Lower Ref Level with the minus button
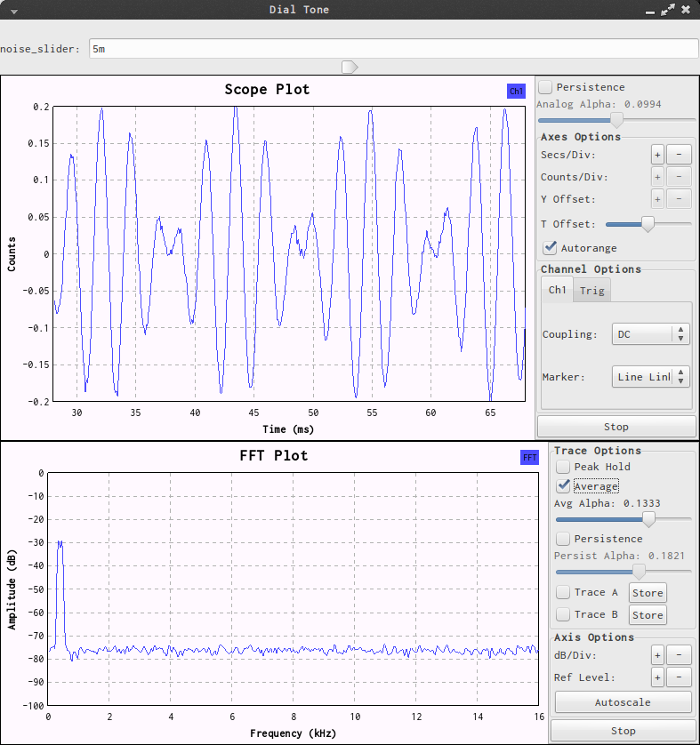Viewport: 700px width, 745px height. (x=679, y=677)
